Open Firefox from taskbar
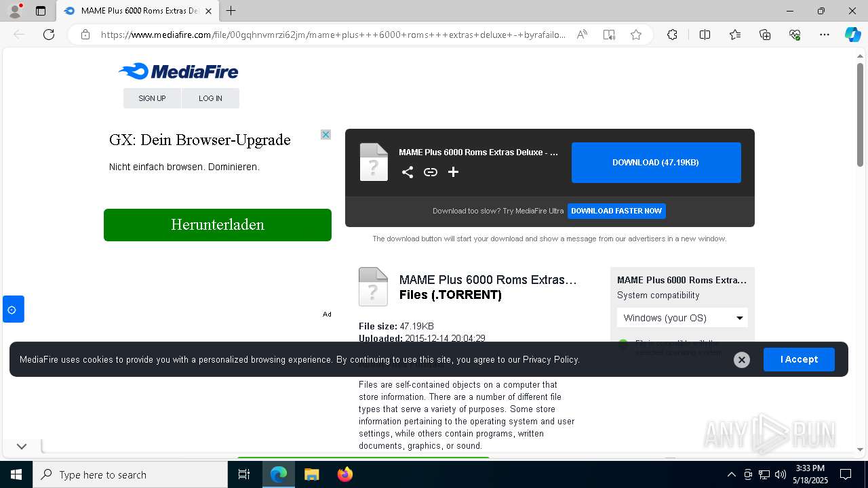 coord(345,474)
